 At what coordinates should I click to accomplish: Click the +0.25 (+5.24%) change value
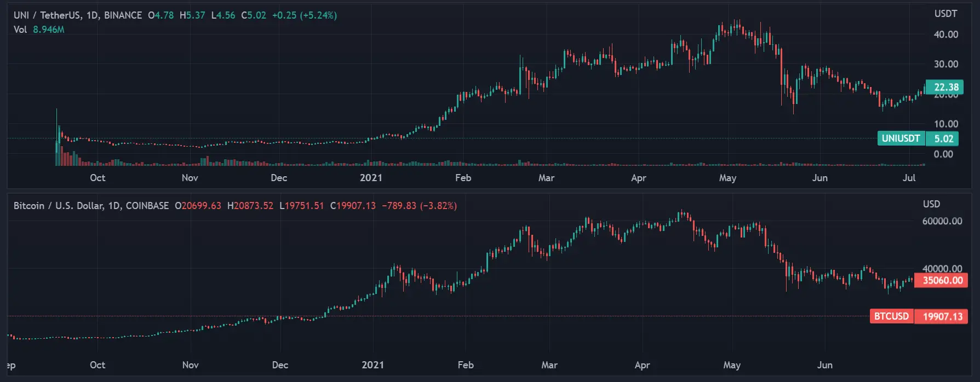(305, 15)
